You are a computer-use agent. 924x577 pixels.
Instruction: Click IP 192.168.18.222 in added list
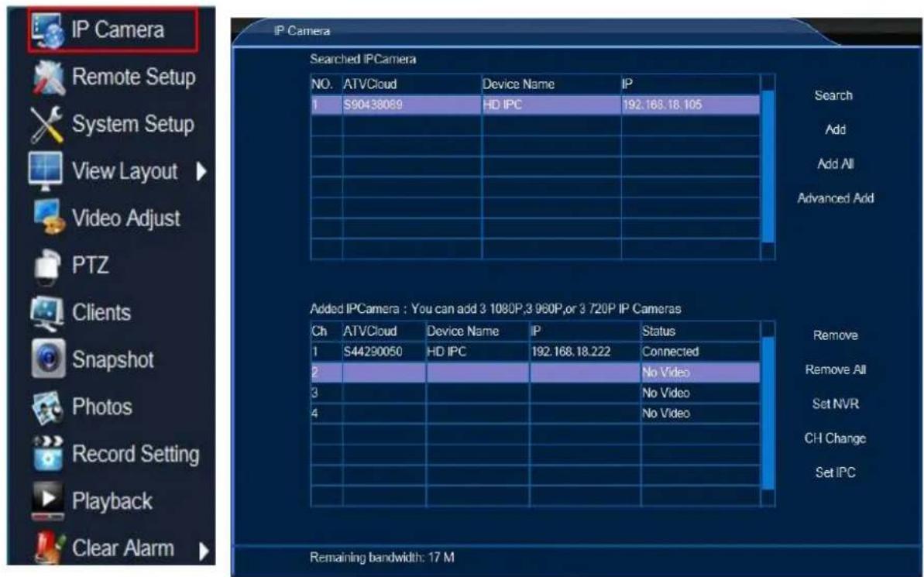click(571, 352)
